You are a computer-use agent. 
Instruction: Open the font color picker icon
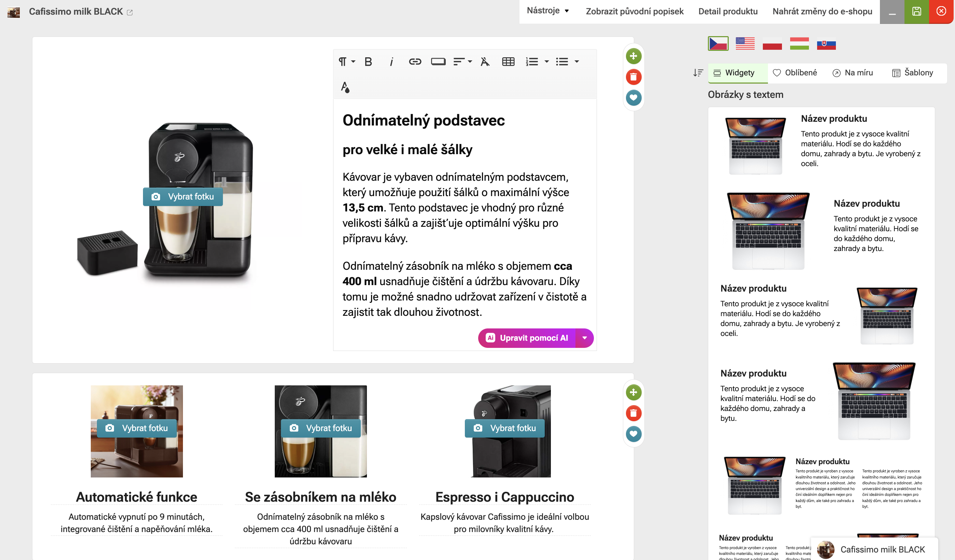coord(345,87)
